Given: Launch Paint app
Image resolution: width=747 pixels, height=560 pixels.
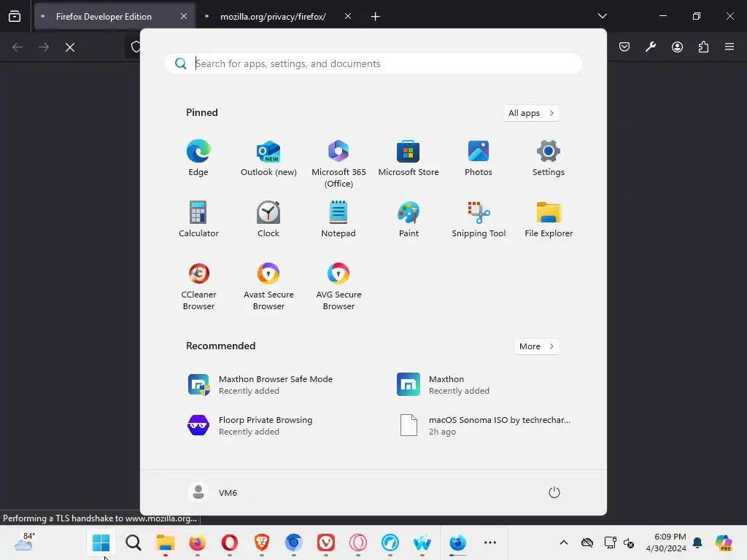Looking at the screenshot, I should 409,219.
